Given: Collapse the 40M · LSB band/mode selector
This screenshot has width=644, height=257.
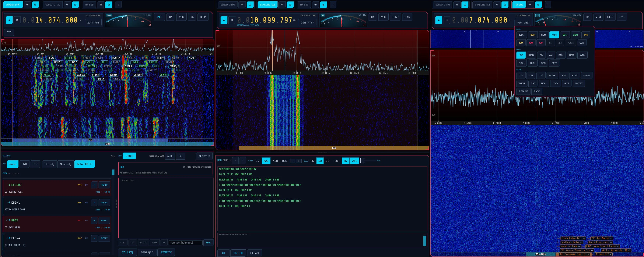Looking at the screenshot, I should [523, 23].
